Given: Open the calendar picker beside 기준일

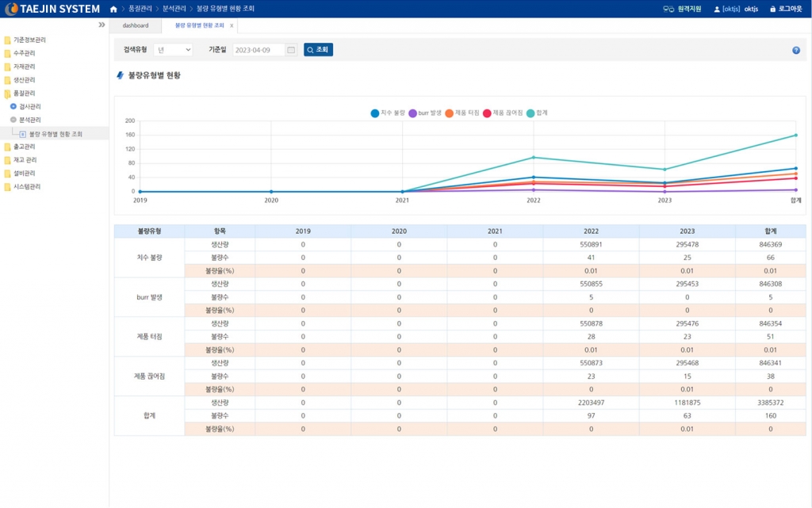Looking at the screenshot, I should tap(291, 50).
